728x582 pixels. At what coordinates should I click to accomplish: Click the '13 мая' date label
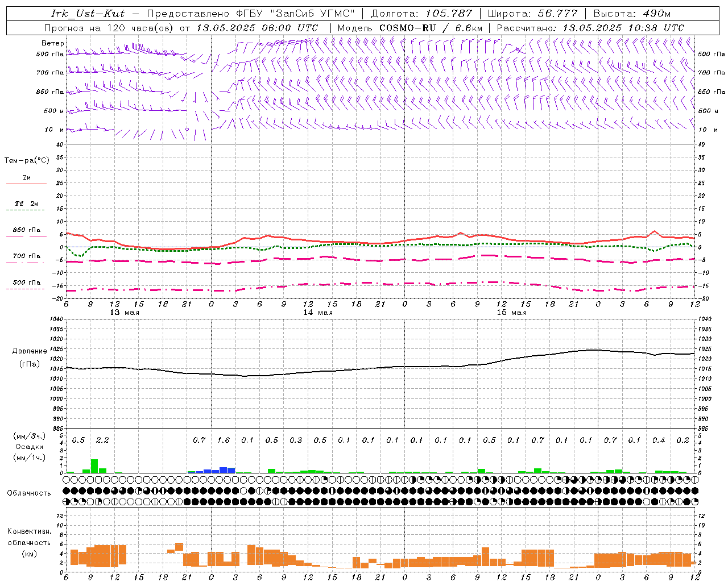pos(125,313)
